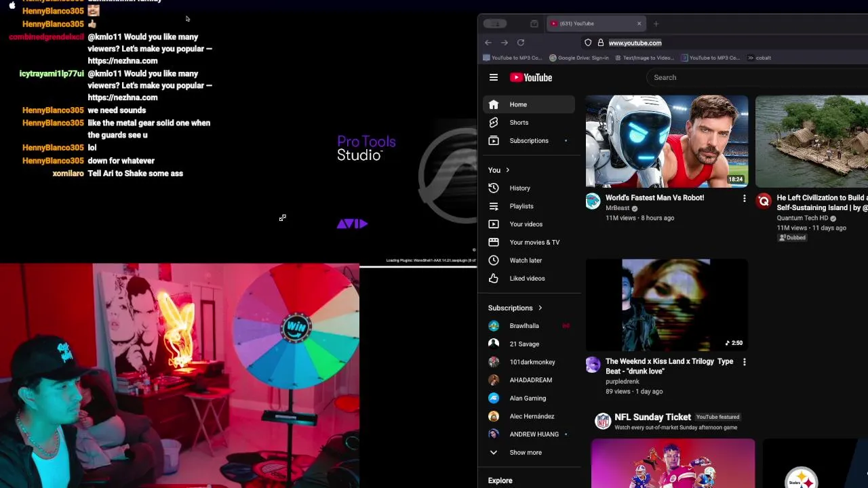Open World's Strongest Man Vs Robot! title
This screenshot has width=868, height=488.
tap(654, 198)
